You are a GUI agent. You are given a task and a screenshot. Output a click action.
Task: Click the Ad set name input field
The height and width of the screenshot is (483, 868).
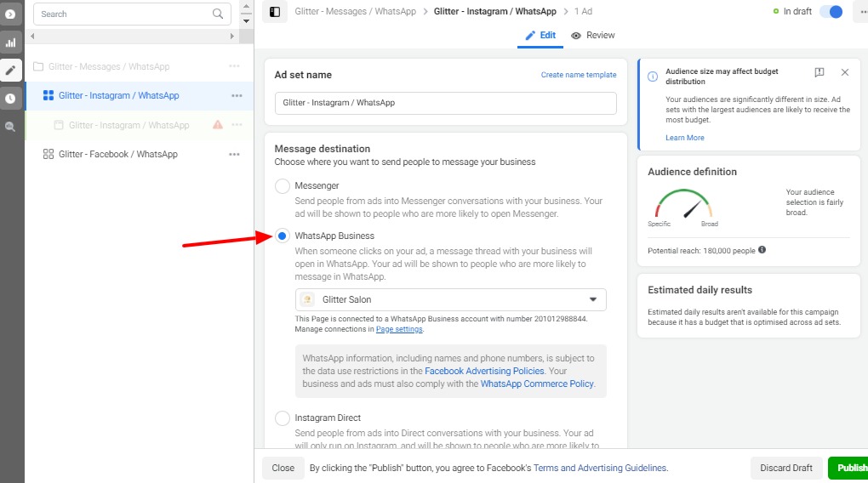point(446,103)
